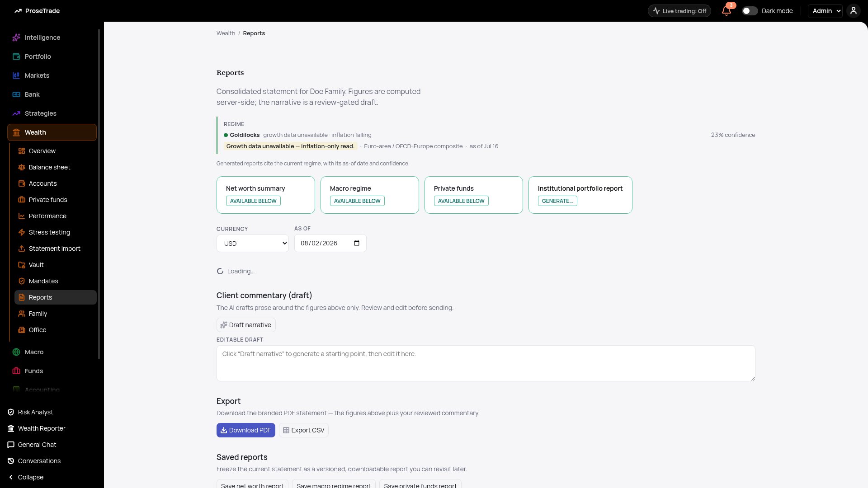Collapse the sidebar with the Collapse chevron
The width and height of the screenshot is (868, 488).
click(x=11, y=477)
